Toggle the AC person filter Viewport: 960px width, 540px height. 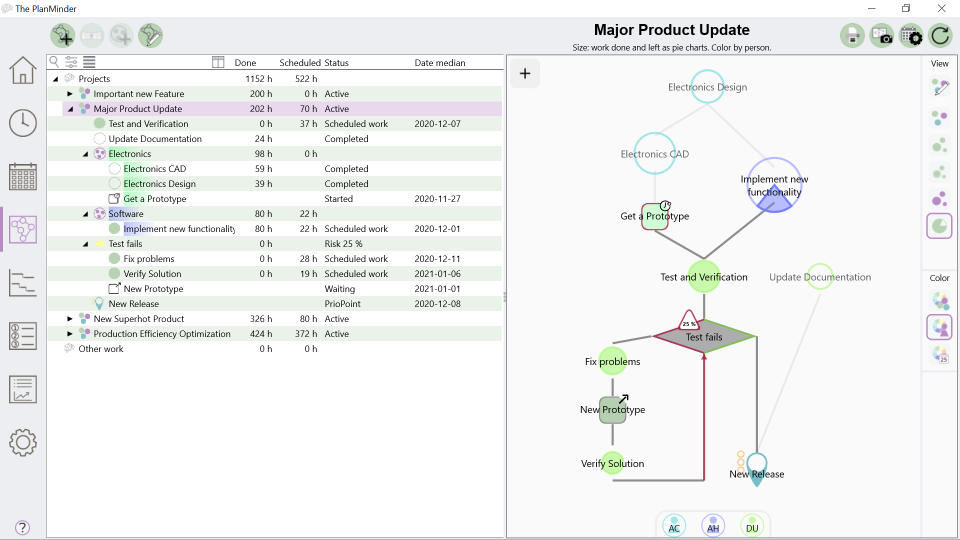pyautogui.click(x=674, y=526)
